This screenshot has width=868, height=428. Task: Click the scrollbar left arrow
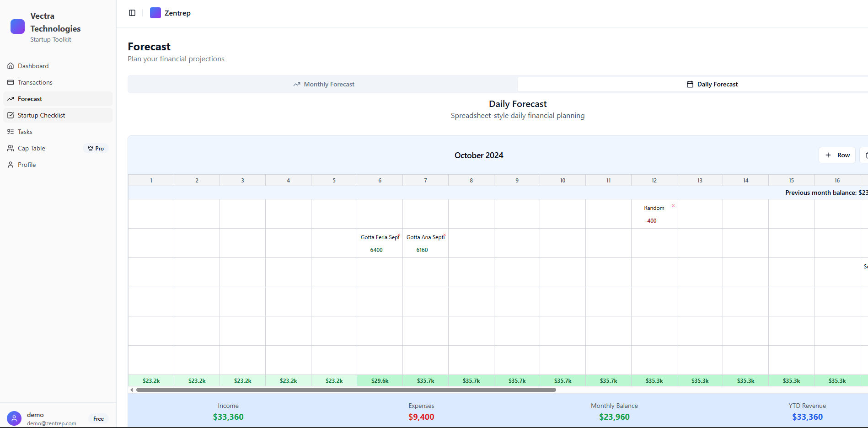[x=132, y=390]
